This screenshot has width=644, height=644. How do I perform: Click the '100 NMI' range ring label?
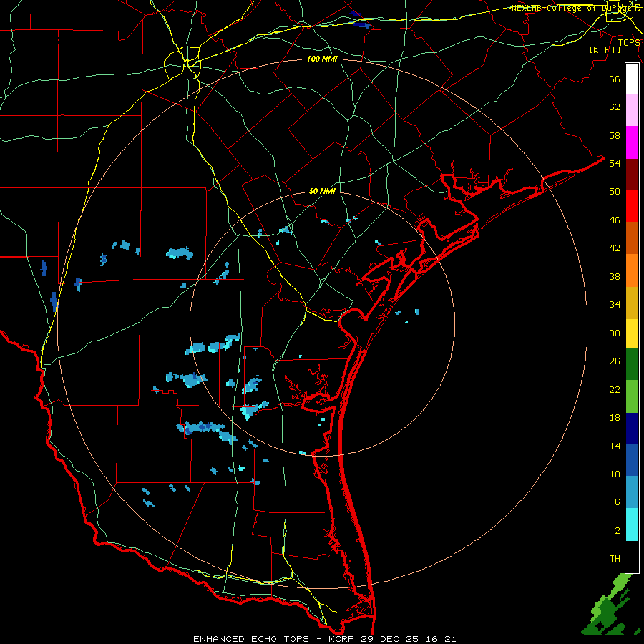click(x=322, y=59)
